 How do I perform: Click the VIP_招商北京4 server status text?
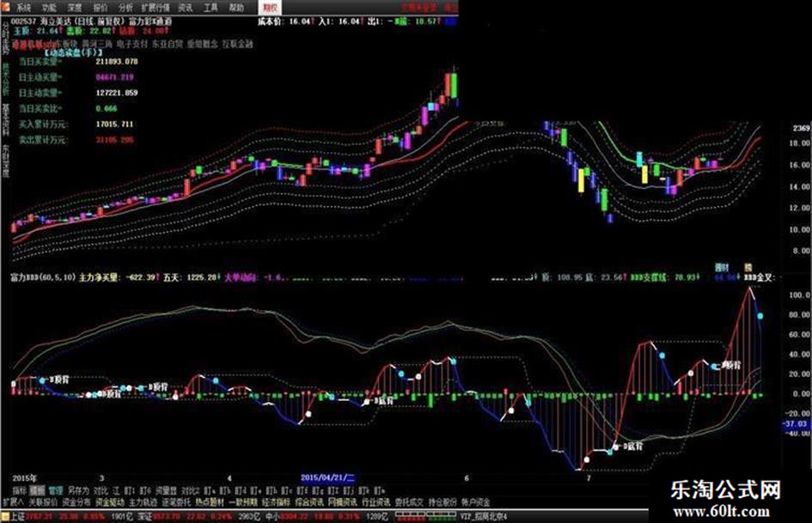(x=483, y=516)
